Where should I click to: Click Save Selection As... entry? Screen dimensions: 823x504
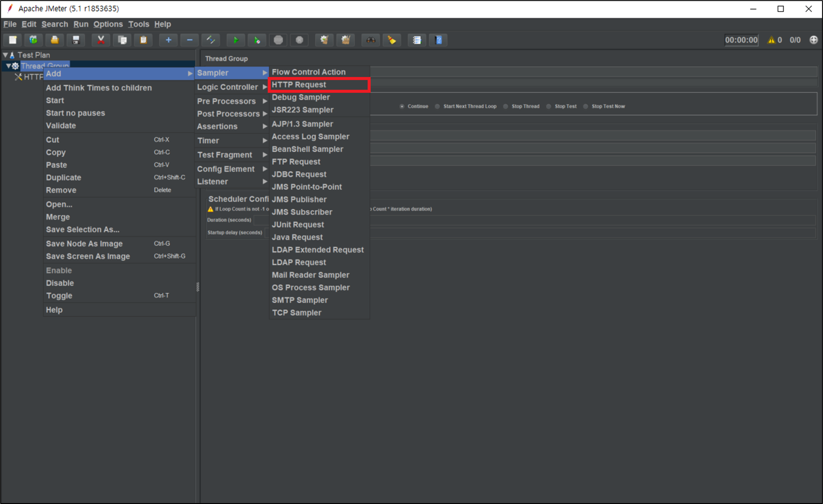tap(119, 229)
